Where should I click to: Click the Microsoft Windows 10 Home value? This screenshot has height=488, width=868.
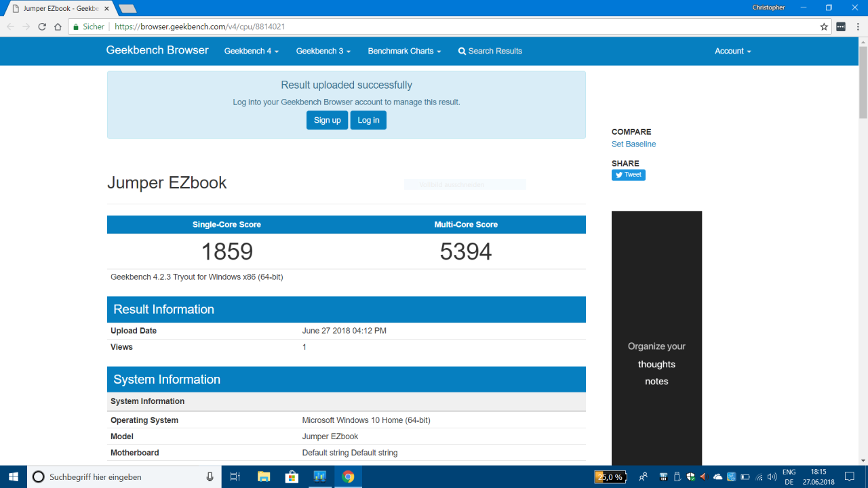[x=366, y=420]
